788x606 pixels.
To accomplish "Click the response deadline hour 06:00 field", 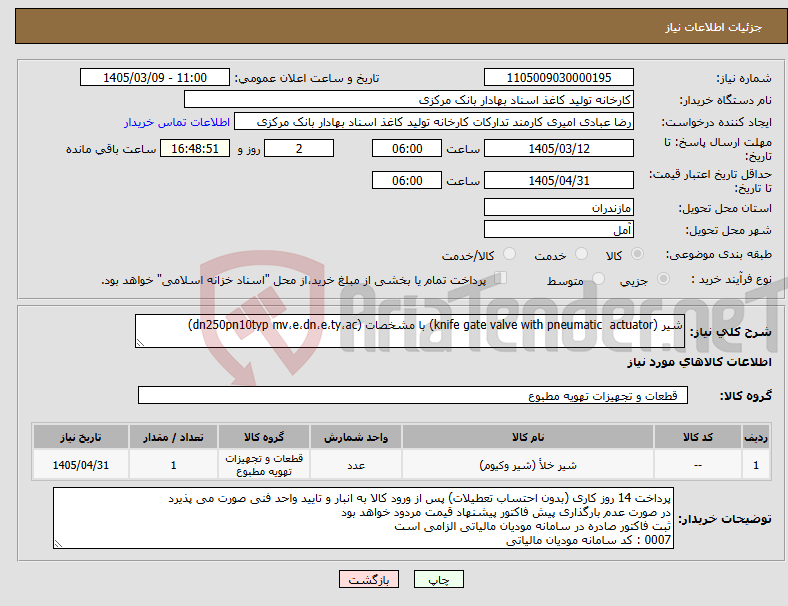I will 407,148.
